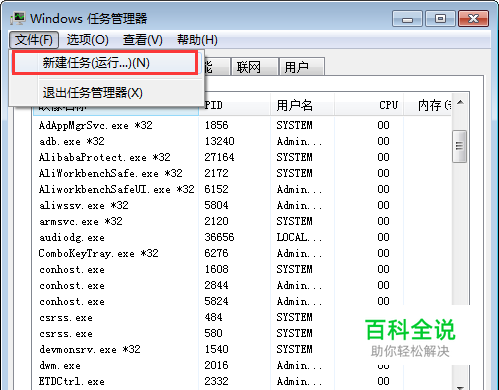Select the AliworkbenchSafeUI.exe *32 process
The width and height of the screenshot is (499, 390).
click(x=117, y=189)
